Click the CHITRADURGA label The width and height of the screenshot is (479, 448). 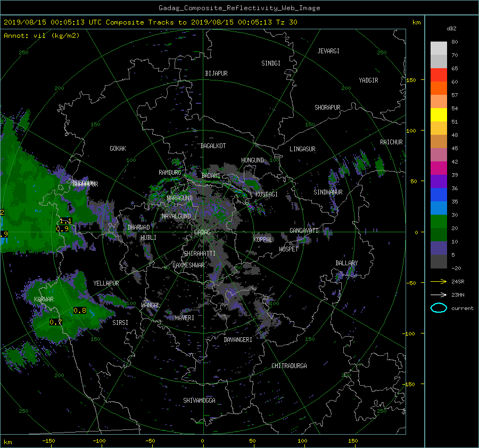coord(289,366)
